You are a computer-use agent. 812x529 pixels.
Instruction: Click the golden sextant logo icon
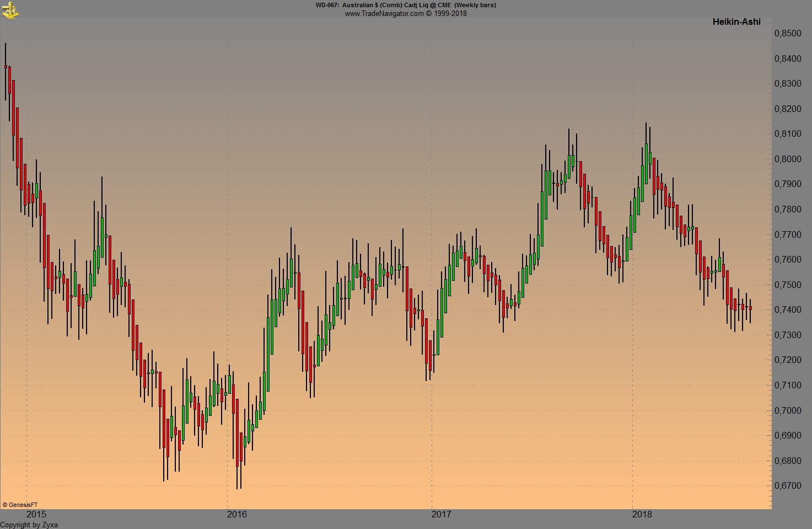click(10, 10)
